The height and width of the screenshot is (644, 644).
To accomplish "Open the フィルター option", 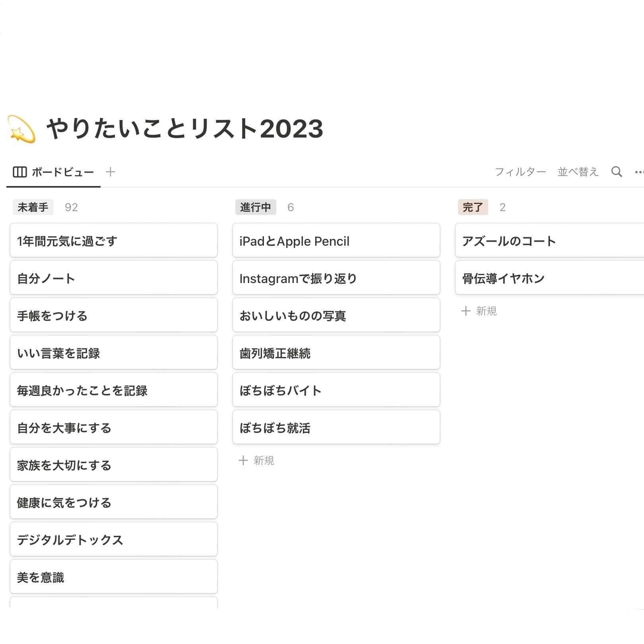I will (x=521, y=171).
